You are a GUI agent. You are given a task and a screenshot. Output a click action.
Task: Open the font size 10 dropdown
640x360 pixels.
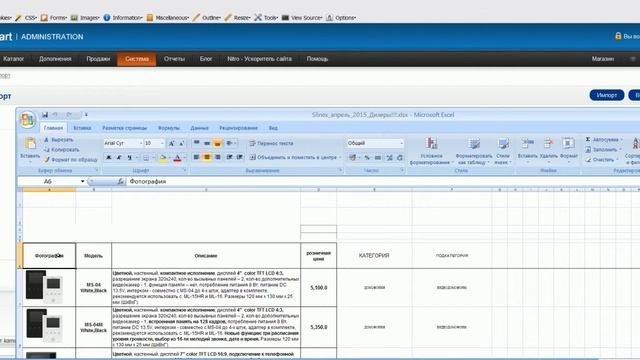(x=162, y=143)
